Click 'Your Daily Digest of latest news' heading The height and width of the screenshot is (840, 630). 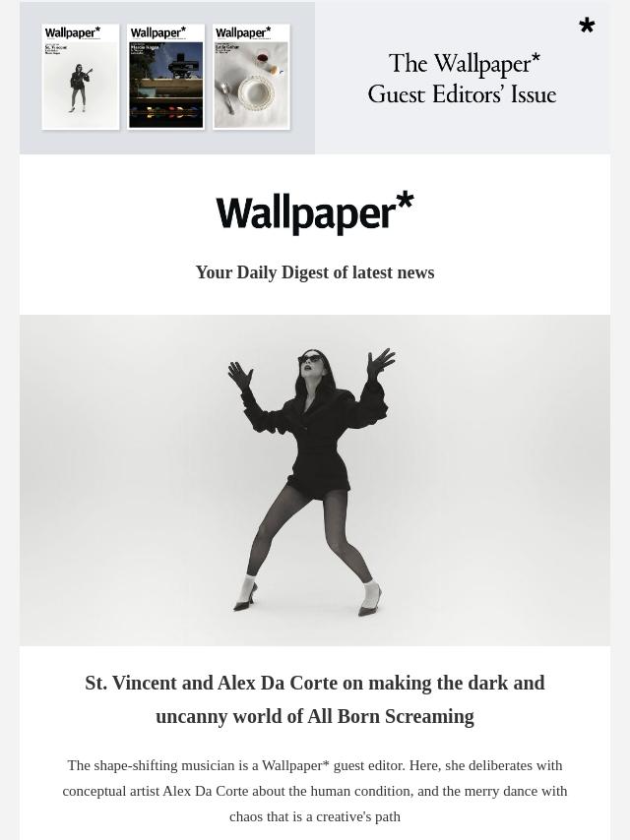[315, 272]
